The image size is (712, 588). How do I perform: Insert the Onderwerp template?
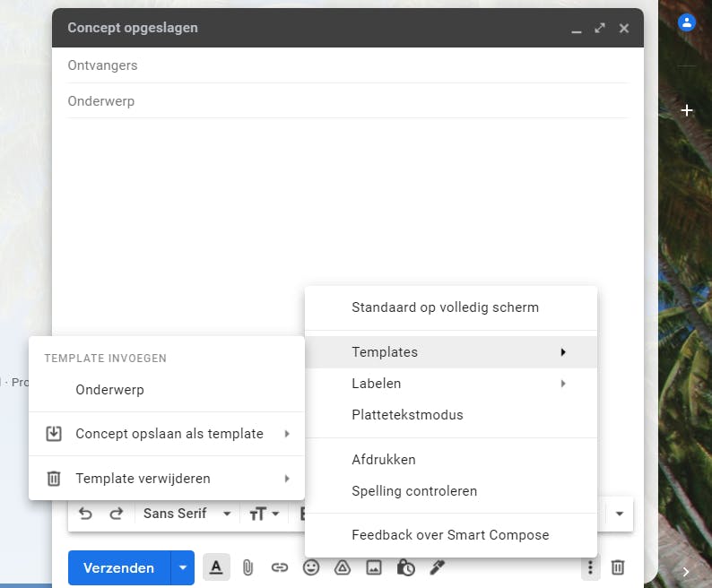(109, 390)
